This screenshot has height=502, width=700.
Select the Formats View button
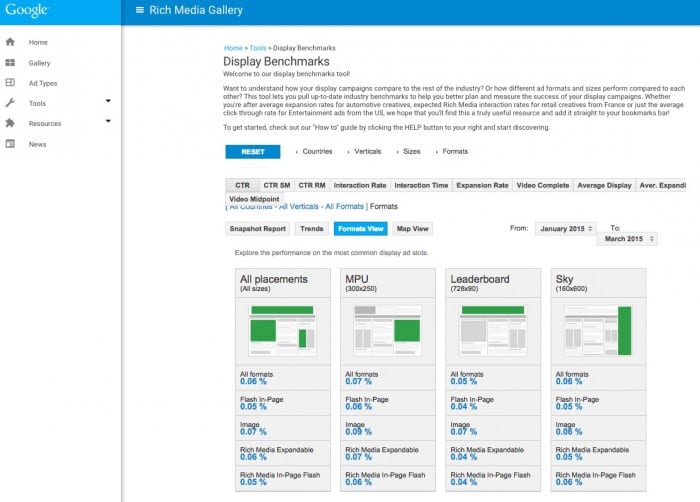[361, 229]
